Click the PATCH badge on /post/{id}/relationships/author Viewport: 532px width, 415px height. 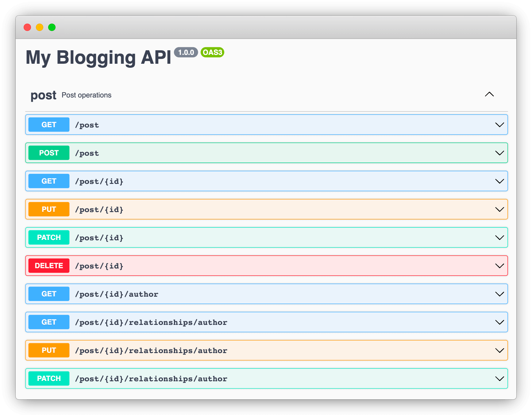pos(48,378)
